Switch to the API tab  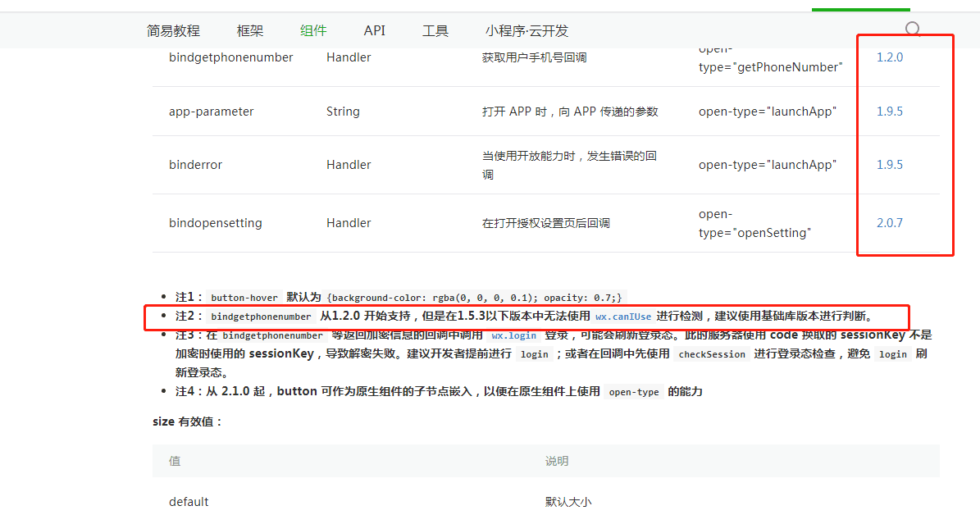coord(375,30)
